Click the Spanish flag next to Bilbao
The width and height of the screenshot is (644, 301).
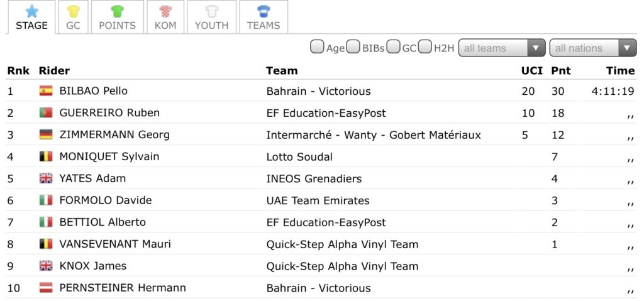tap(46, 91)
